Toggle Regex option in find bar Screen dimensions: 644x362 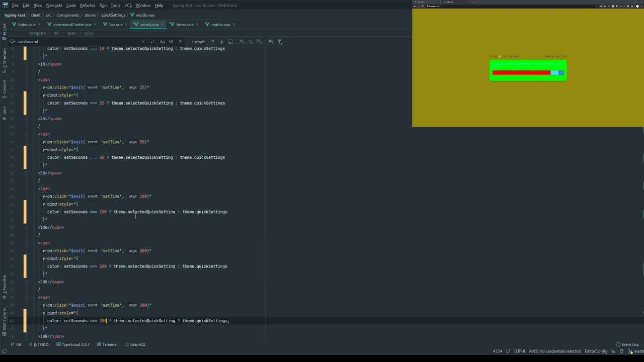[180, 42]
